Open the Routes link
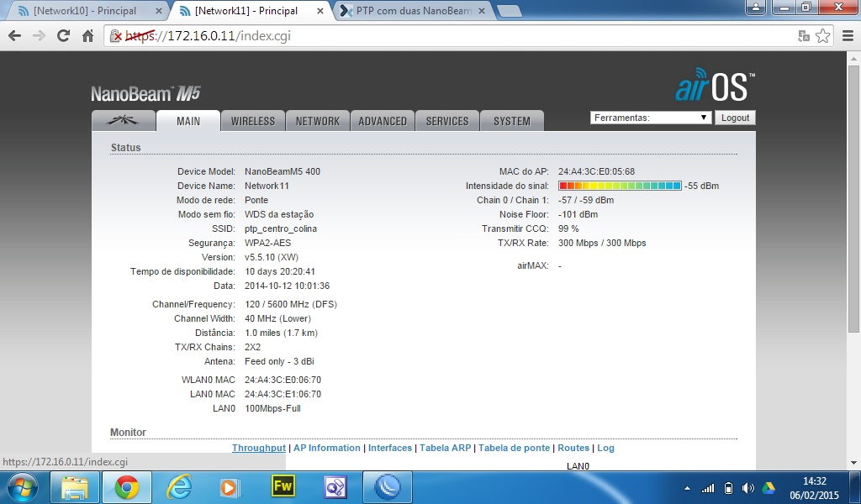861x504 pixels. (573, 448)
